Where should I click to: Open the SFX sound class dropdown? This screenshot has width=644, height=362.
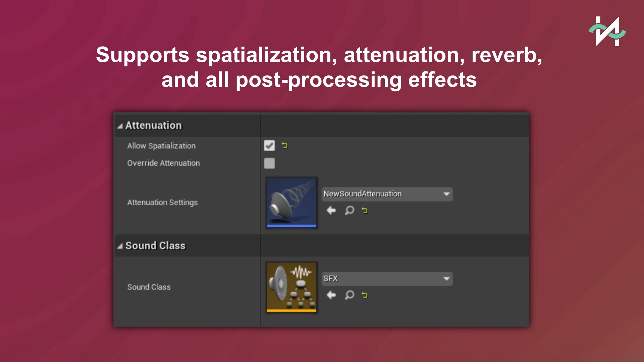(x=387, y=279)
